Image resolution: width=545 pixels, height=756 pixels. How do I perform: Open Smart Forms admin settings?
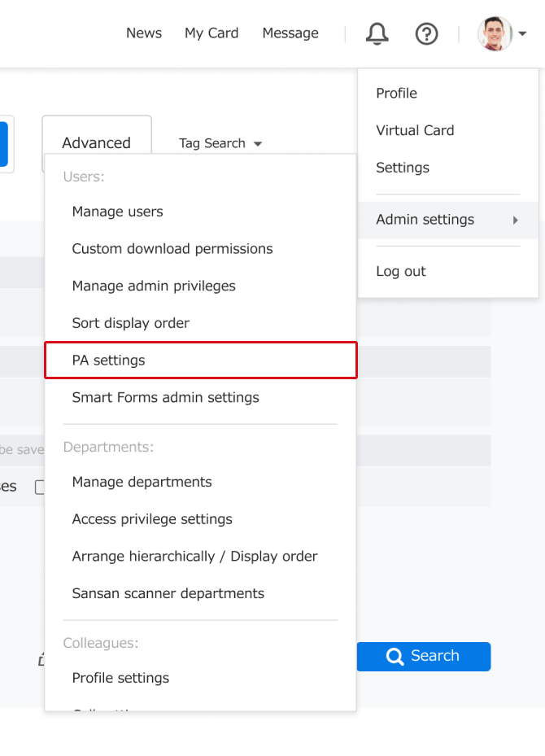point(200,397)
